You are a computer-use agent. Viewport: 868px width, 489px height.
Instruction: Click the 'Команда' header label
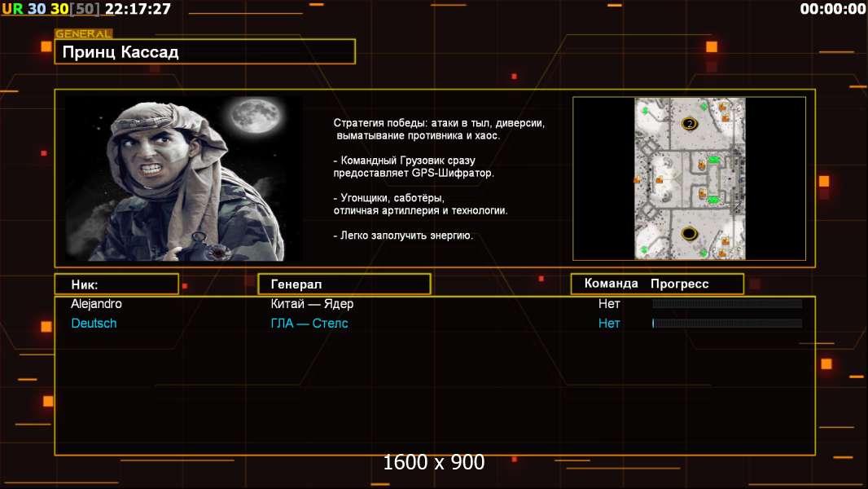coord(612,284)
